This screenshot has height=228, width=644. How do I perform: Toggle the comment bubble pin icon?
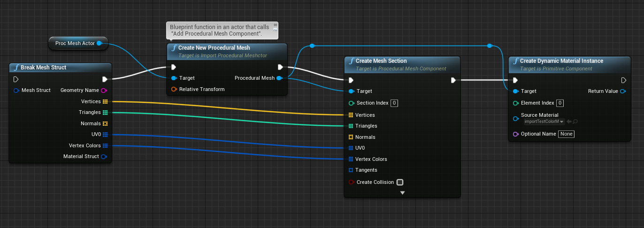click(x=275, y=24)
